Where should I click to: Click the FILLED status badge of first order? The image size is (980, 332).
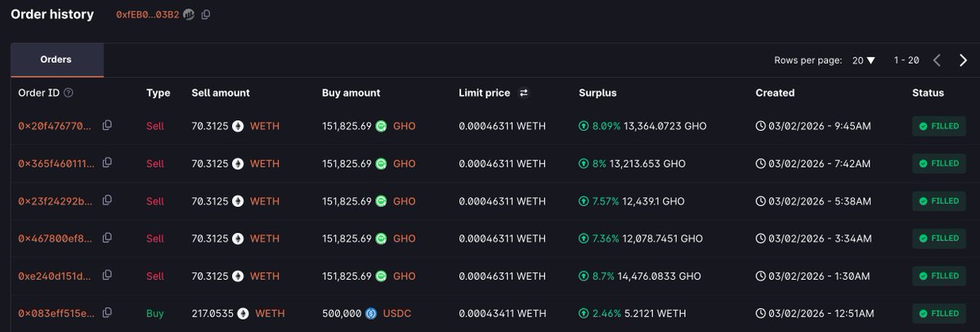[x=939, y=127]
